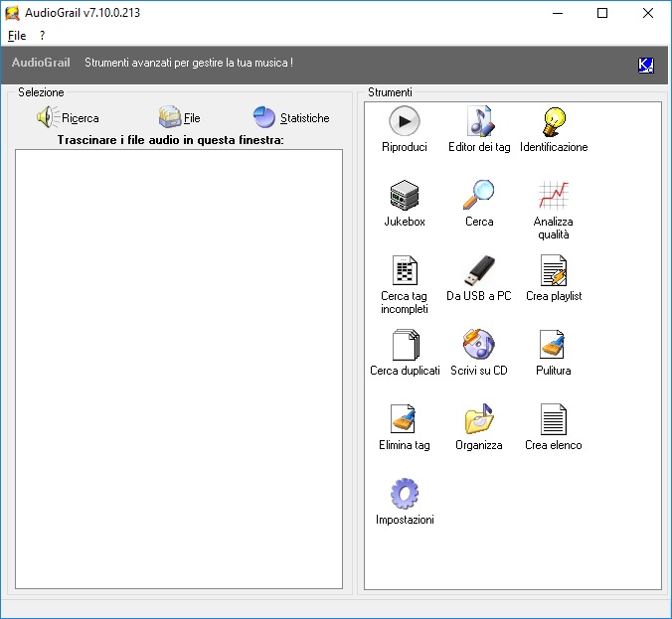Minimize the AudioGrail window
672x619 pixels.
click(558, 13)
